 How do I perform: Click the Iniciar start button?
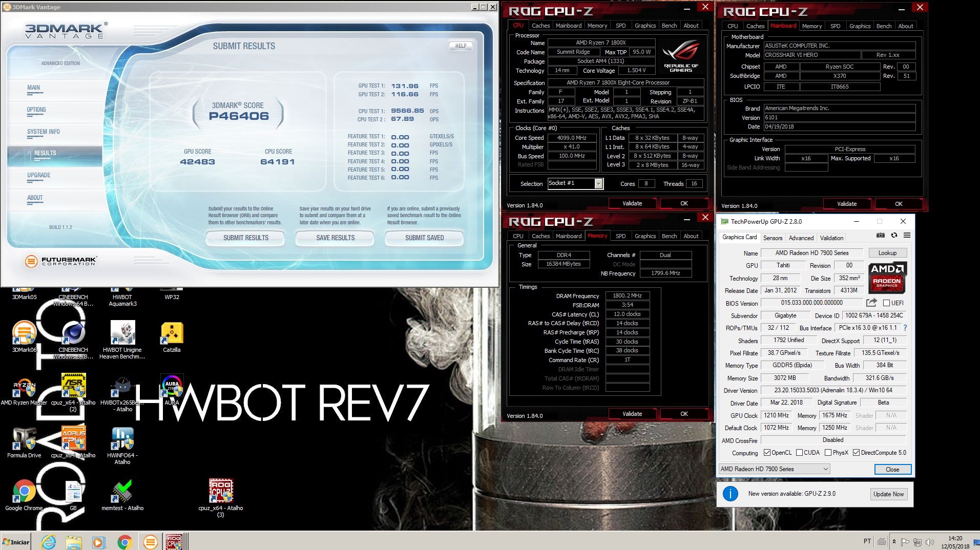click(16, 542)
